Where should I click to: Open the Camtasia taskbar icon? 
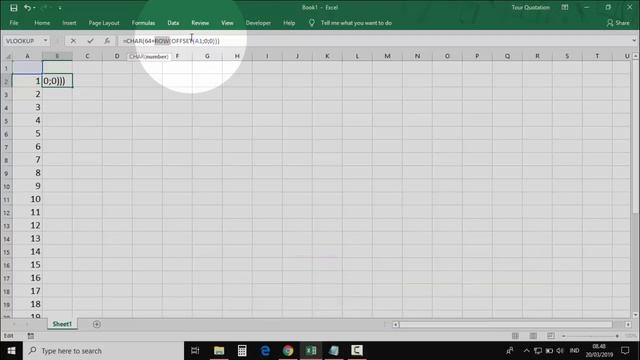coord(357,351)
